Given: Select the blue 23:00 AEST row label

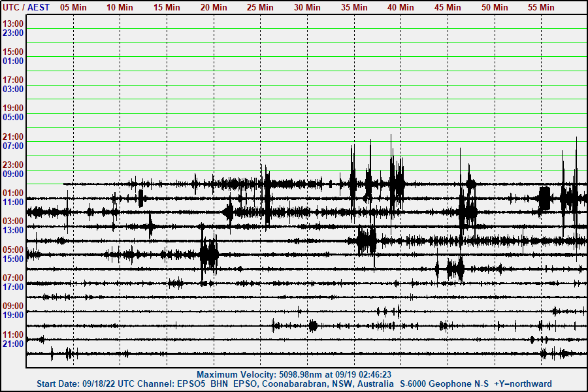Looking at the screenshot, I should (13, 33).
